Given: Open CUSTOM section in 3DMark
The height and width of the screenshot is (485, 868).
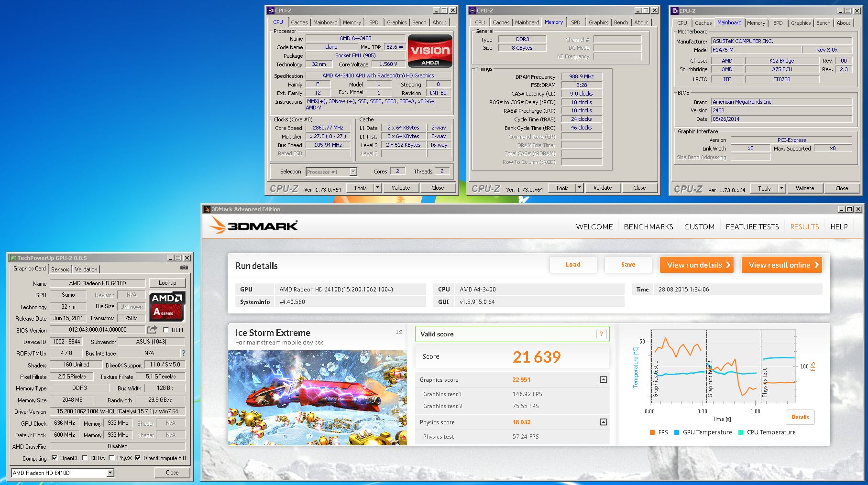Looking at the screenshot, I should [x=699, y=227].
